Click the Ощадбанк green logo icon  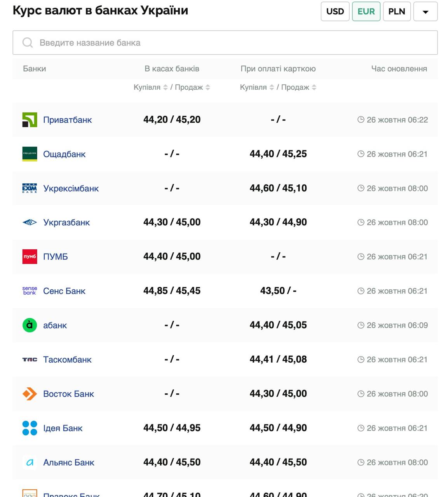30,154
